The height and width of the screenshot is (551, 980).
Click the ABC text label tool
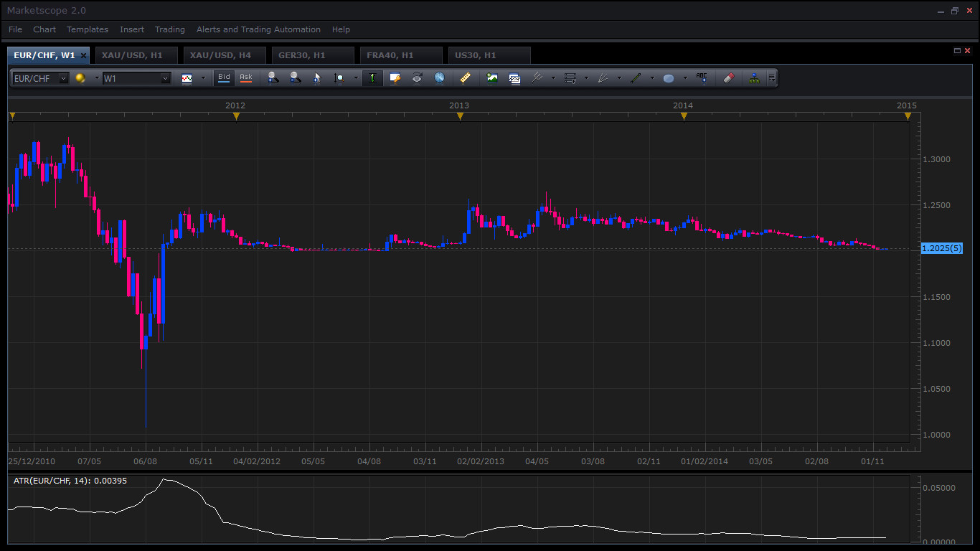[x=702, y=78]
